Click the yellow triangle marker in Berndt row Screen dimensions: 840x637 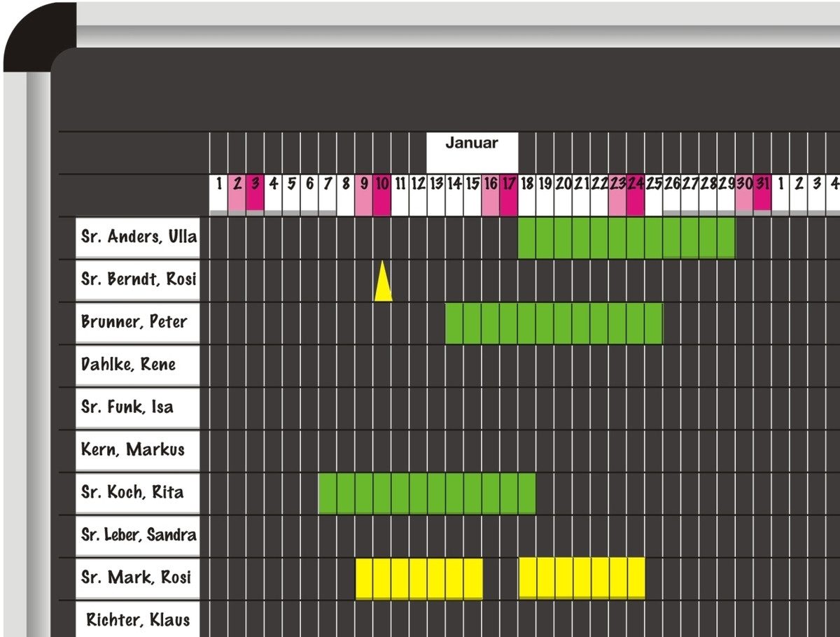[382, 285]
